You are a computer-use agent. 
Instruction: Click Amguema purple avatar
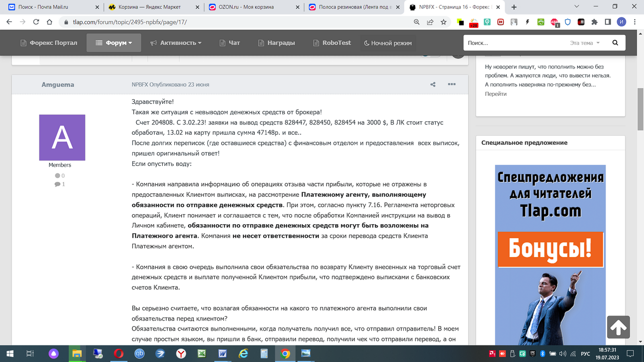62,138
